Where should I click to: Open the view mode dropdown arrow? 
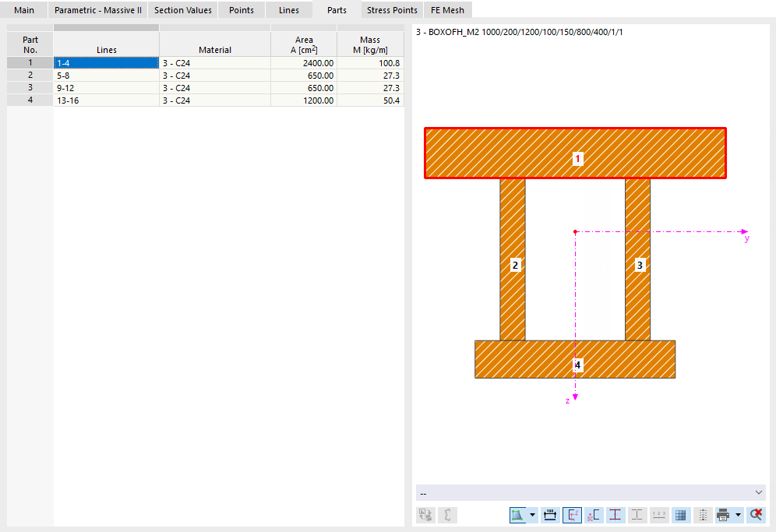click(x=532, y=515)
